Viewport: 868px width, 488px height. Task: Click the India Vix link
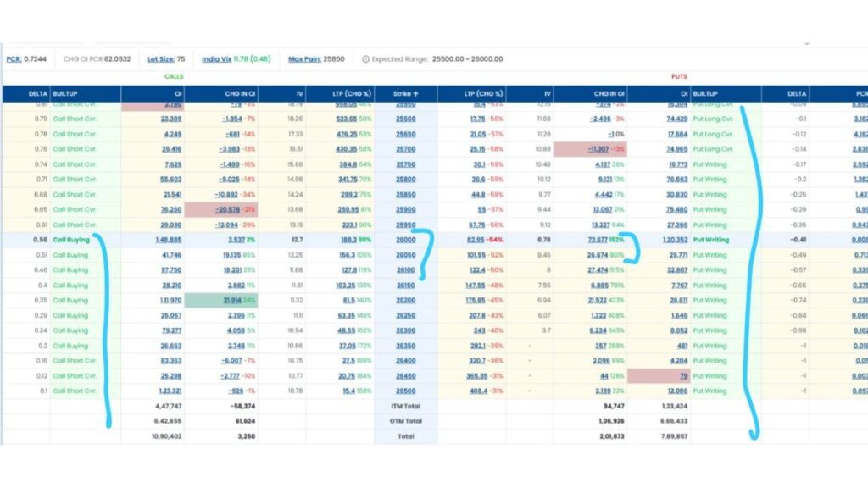pyautogui.click(x=216, y=59)
